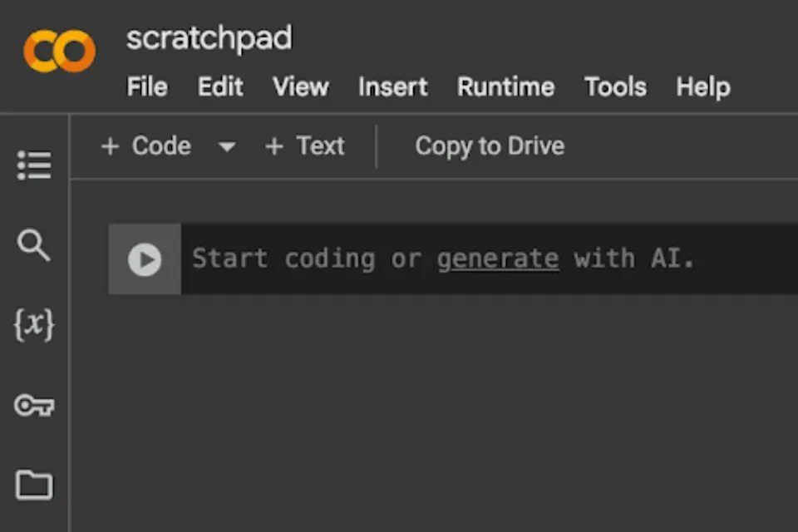Open the Secrets key panel
This screenshot has width=798, height=532.
click(x=34, y=406)
